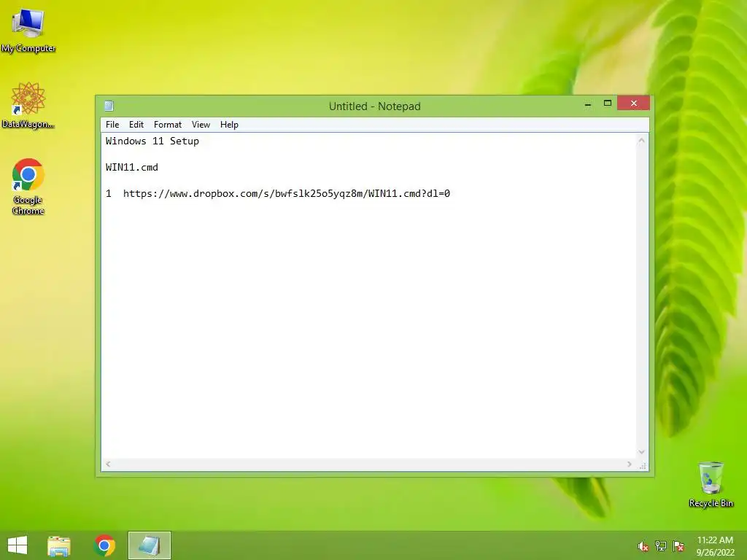The image size is (747, 560).
Task: Click on the 'WIN11.cmd' text line
Action: [x=132, y=167]
